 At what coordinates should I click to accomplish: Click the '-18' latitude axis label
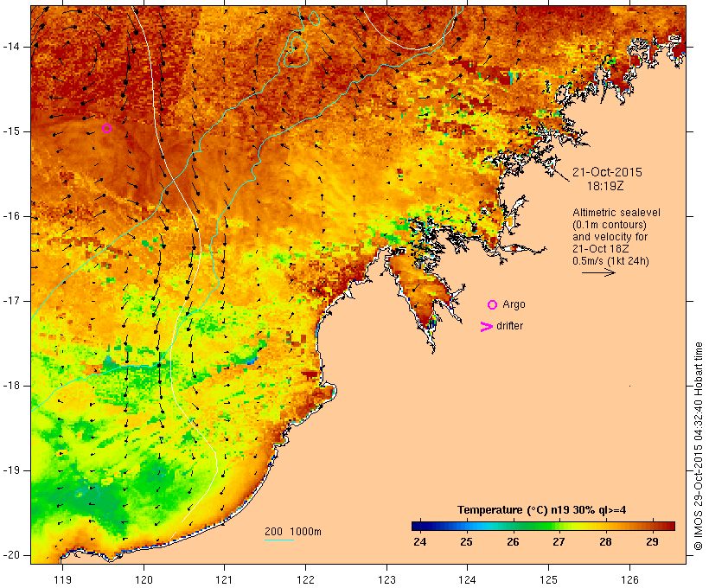10,386
